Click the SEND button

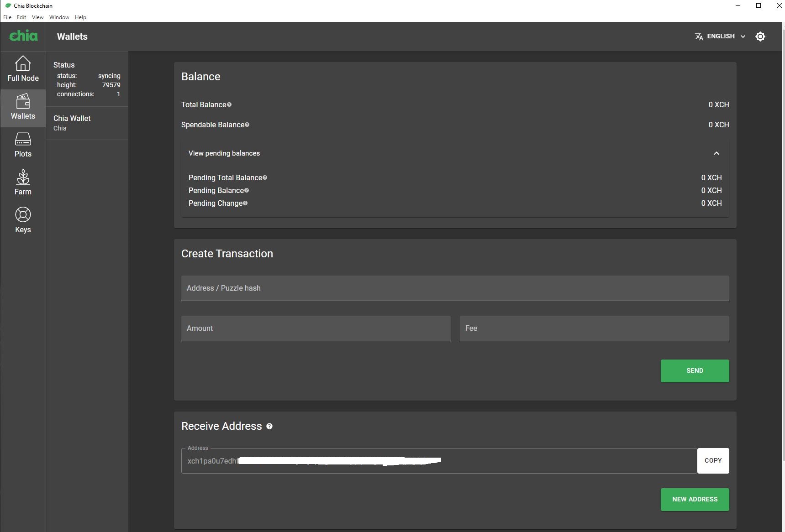[694, 371]
